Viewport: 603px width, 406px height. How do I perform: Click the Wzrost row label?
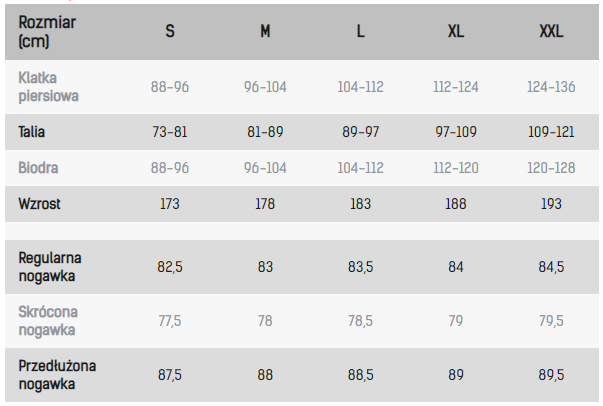(x=40, y=203)
